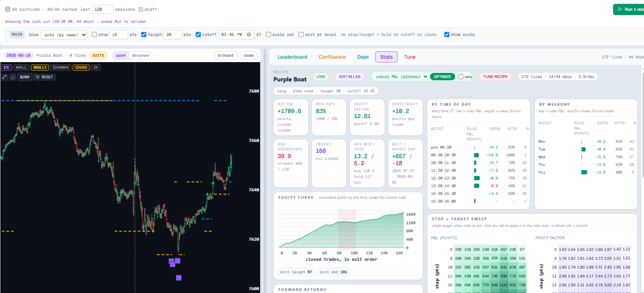Image resolution: width=644 pixels, height=293 pixels.
Task: Toggle the CHAD overlay chip
Action: (81, 67)
